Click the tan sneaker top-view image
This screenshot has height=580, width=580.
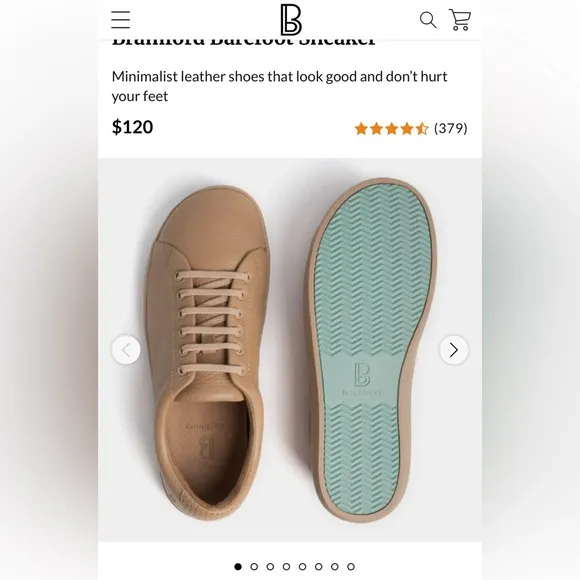click(x=208, y=352)
